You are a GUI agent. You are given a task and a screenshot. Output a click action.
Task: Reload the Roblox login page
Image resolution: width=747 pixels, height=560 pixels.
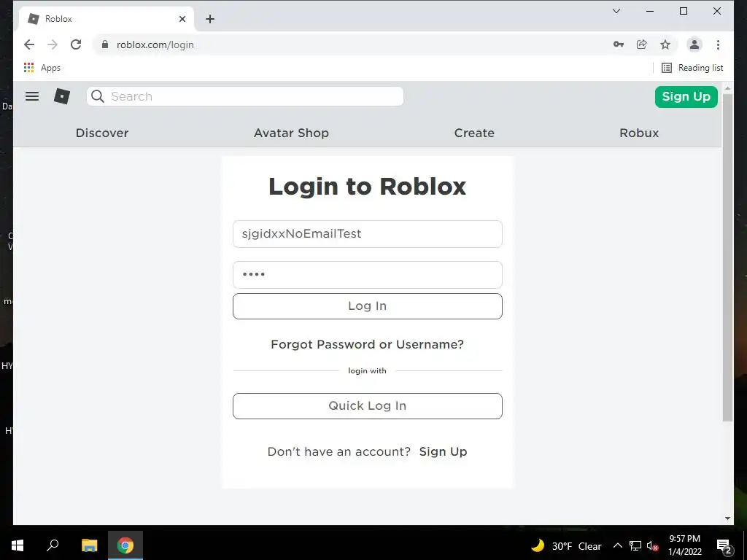pos(76,44)
